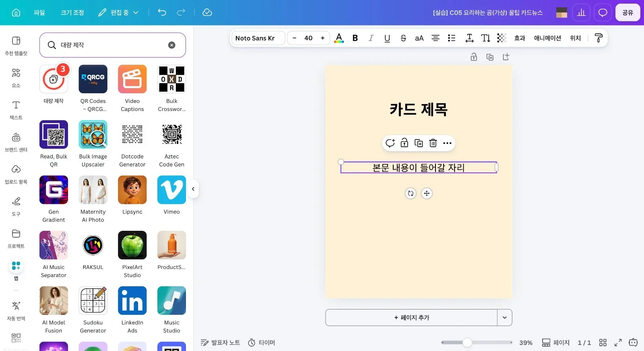Decrease font size with the minus button
The width and height of the screenshot is (644, 351).
294,38
